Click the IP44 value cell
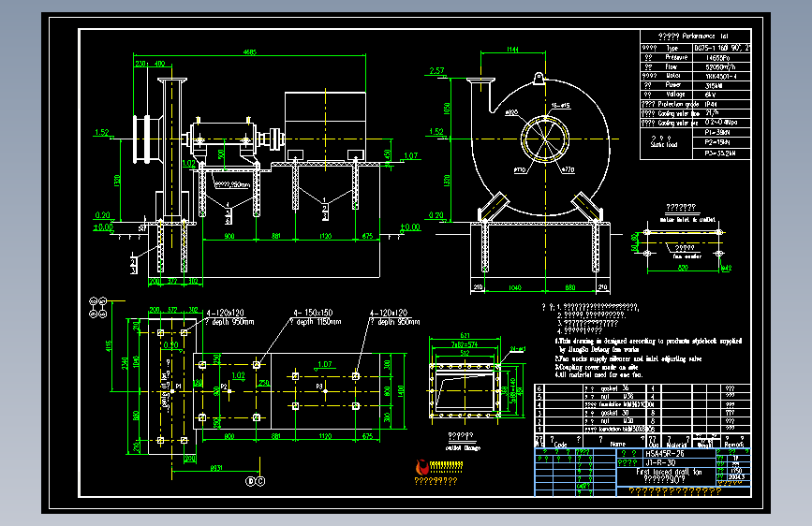 [711, 104]
